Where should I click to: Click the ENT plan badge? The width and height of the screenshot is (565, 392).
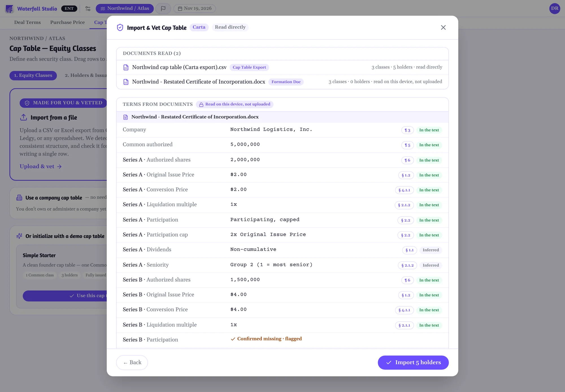coord(69,8)
